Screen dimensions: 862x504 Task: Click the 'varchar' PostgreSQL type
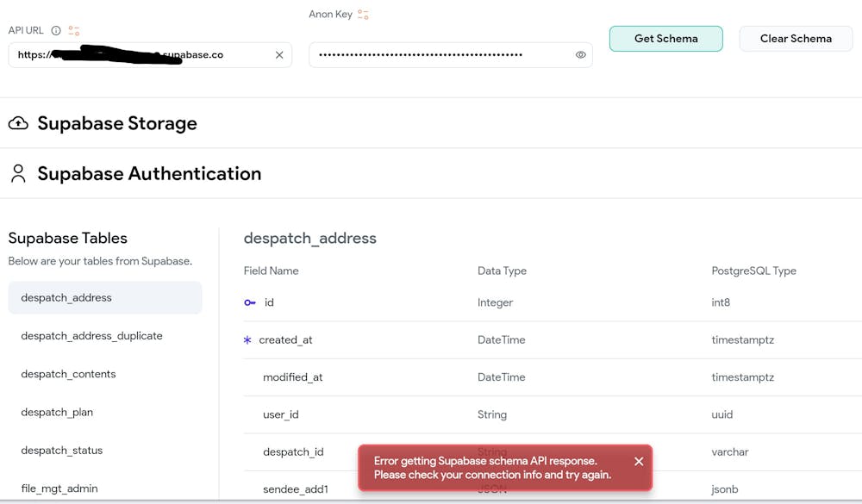[x=730, y=452]
